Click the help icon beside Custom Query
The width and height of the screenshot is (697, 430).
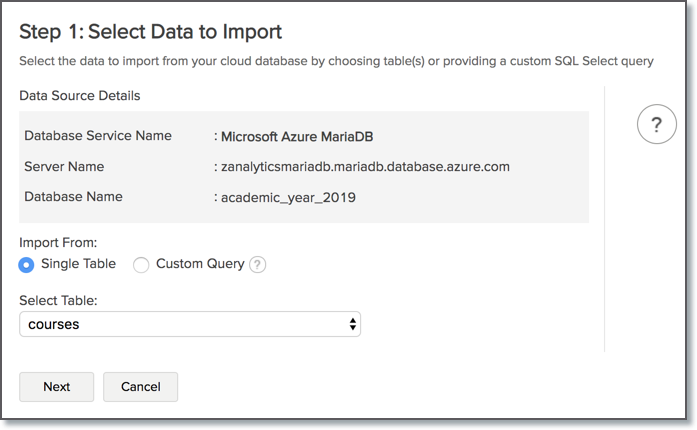258,265
